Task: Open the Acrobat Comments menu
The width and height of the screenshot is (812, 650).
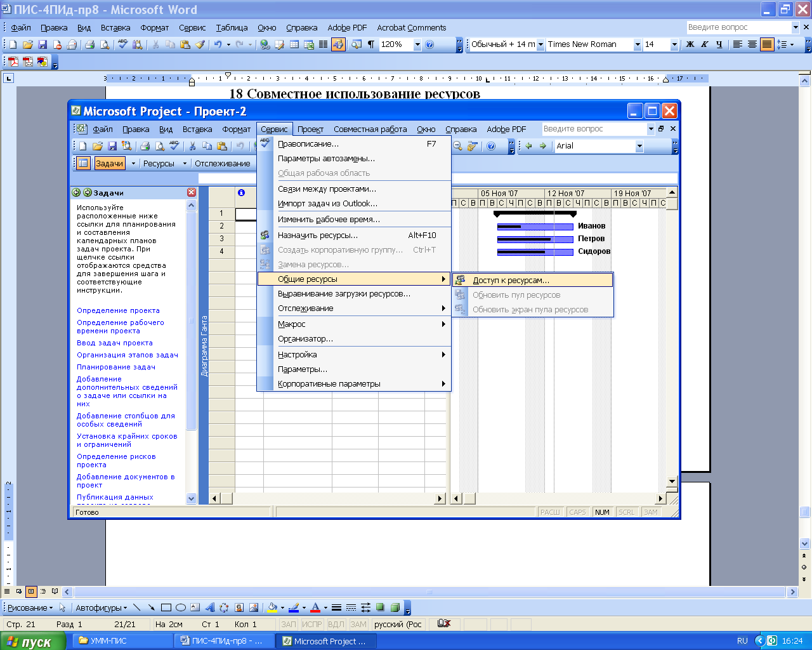Action: click(x=412, y=28)
